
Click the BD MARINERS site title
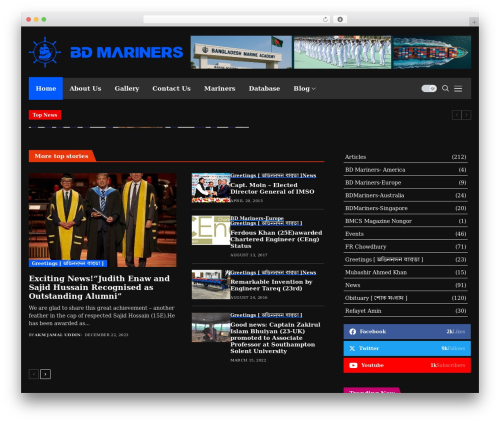click(x=127, y=52)
